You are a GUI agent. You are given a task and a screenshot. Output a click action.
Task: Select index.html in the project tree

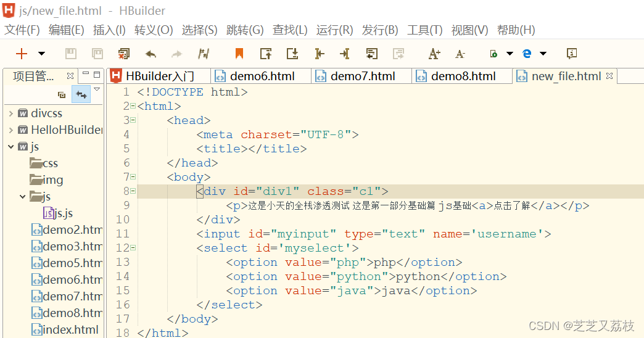(65, 330)
